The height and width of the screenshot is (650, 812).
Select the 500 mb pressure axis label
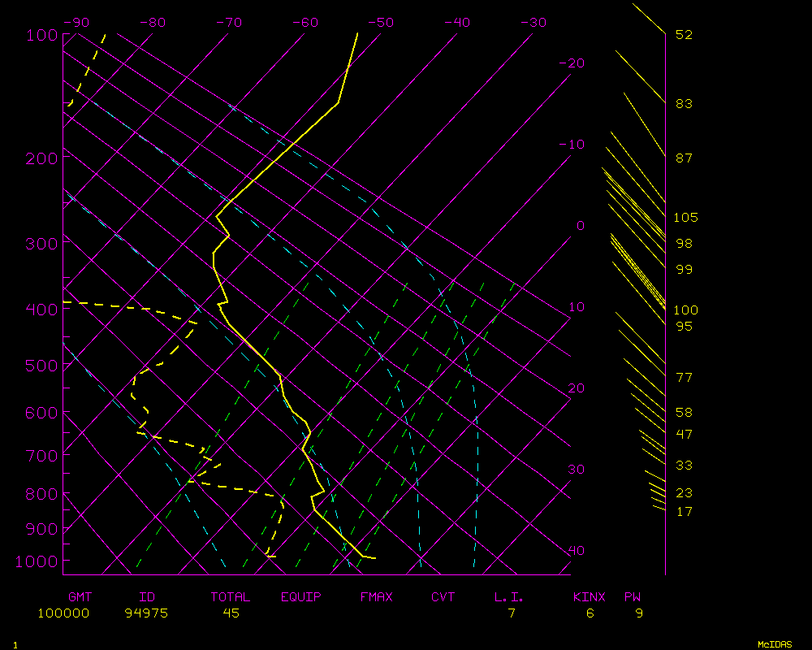41,366
